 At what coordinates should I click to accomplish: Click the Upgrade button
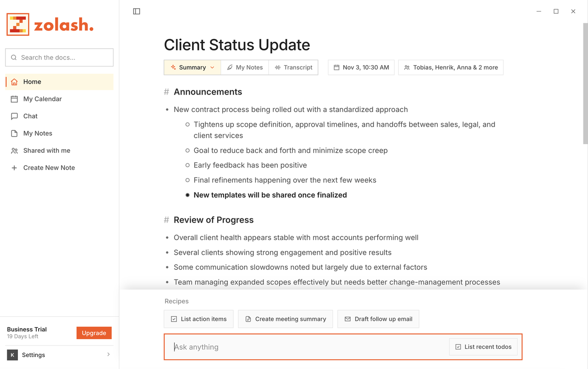pyautogui.click(x=94, y=333)
